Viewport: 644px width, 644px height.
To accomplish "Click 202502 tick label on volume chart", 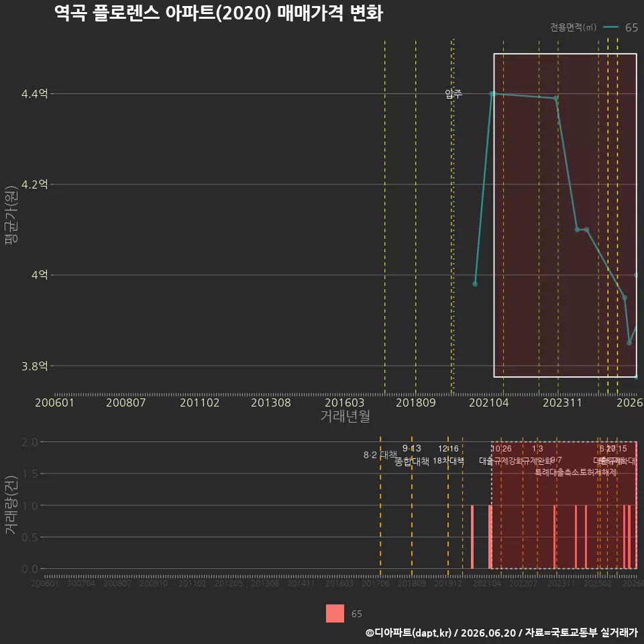I will point(598,583).
